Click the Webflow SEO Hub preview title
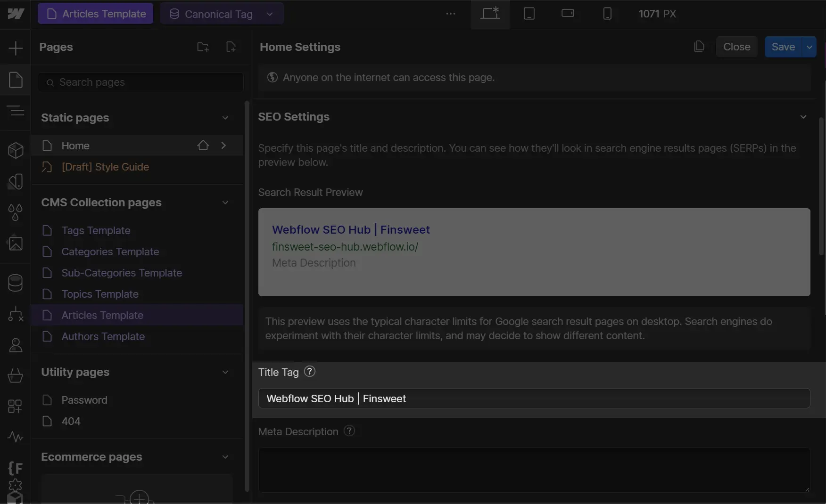The height and width of the screenshot is (504, 826). (351, 229)
